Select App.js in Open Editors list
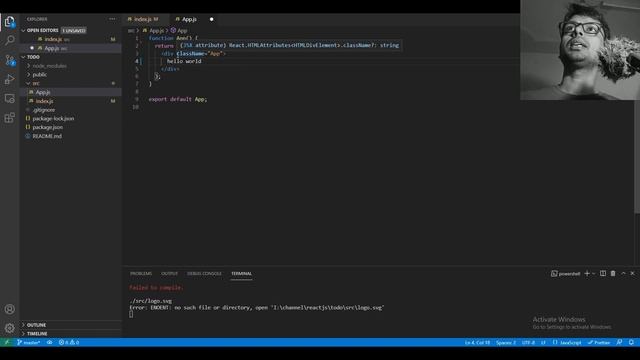The height and width of the screenshot is (360, 640). (x=52, y=48)
